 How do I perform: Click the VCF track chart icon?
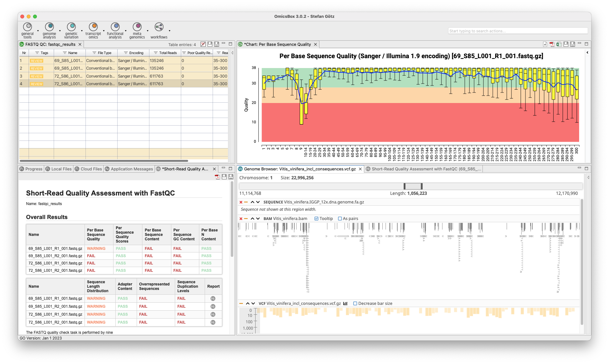point(346,304)
